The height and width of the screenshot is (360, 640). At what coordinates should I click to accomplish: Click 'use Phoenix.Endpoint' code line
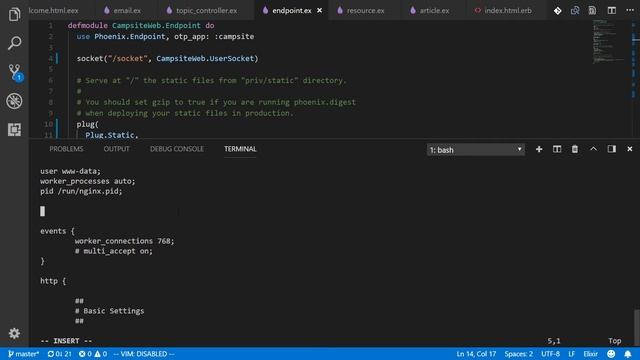(165, 36)
